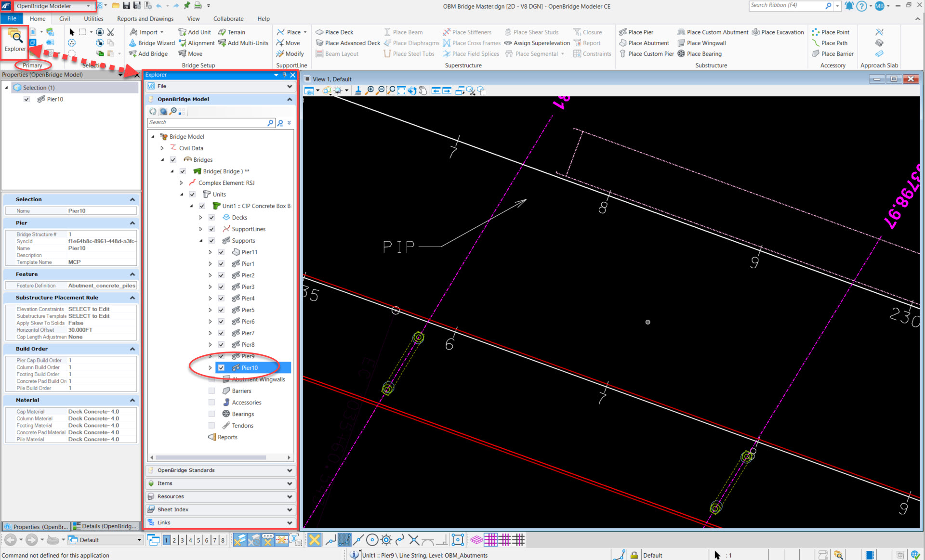925x560 pixels.
Task: Click the Place Point tool
Action: (831, 32)
